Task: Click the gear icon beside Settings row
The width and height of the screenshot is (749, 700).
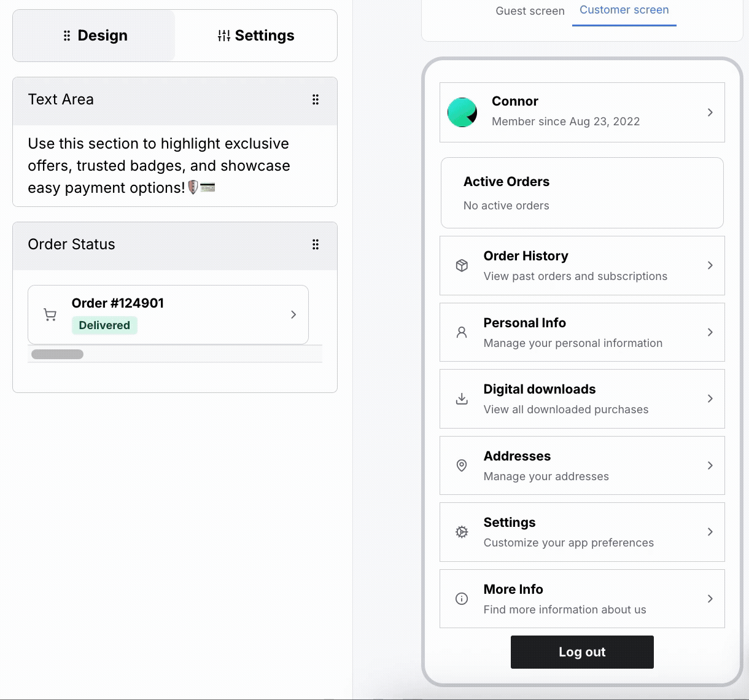Action: tap(462, 532)
